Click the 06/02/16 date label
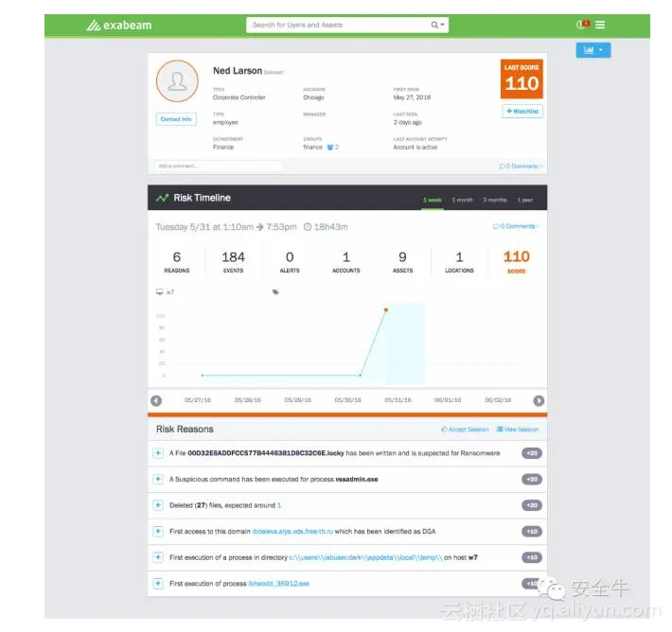Screen dimensions: 672x632 [x=498, y=400]
